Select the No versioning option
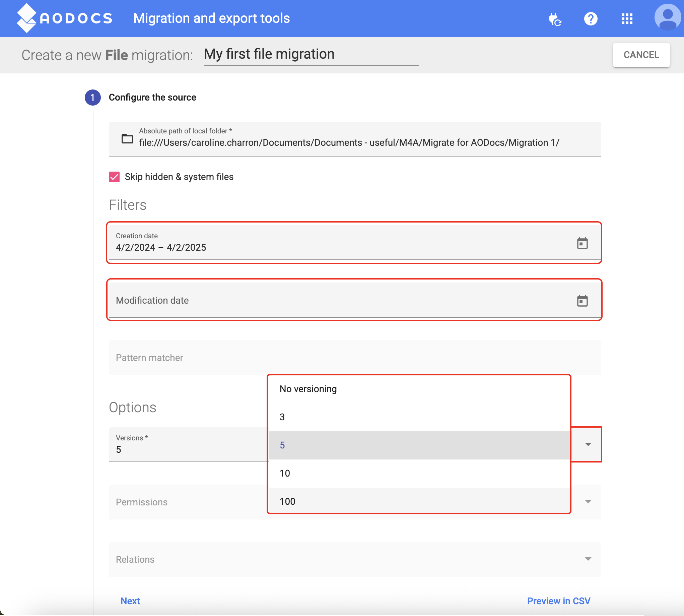684x616 pixels. (x=419, y=389)
